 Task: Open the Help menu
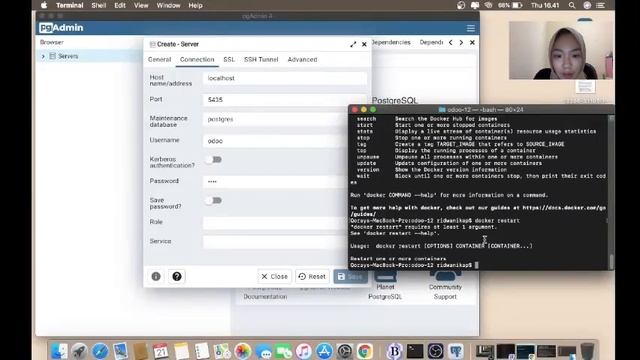click(x=196, y=5)
